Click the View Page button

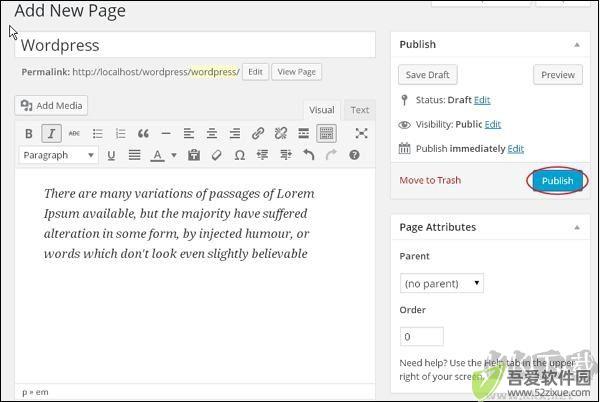click(297, 72)
